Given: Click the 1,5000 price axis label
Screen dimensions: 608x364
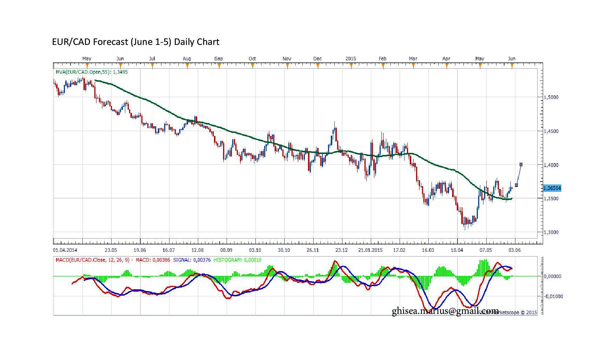Looking at the screenshot, I should [x=551, y=97].
